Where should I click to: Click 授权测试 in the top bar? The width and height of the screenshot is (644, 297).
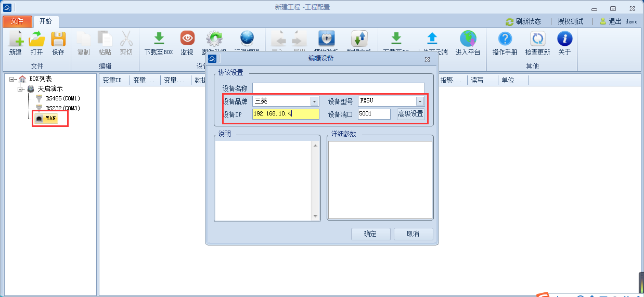[x=570, y=21]
